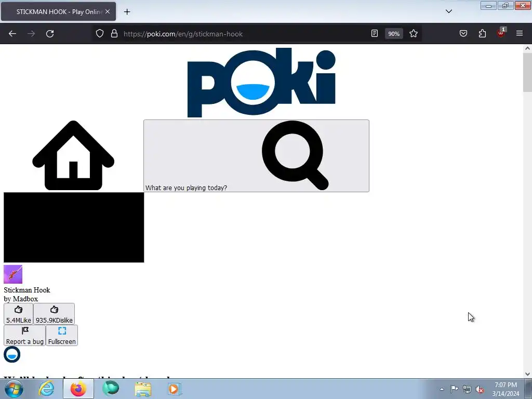The height and width of the screenshot is (399, 532).
Task: Open Windows Explorer folder in taskbar
Action: [143, 389]
